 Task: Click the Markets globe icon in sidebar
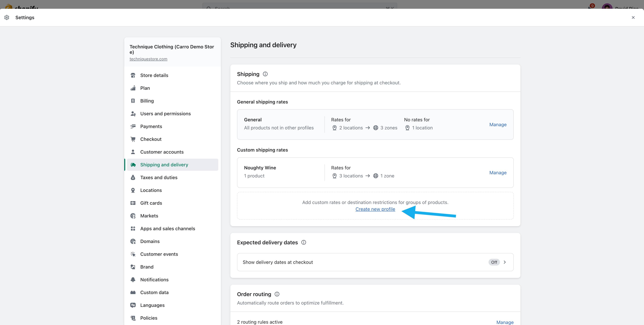[133, 216]
